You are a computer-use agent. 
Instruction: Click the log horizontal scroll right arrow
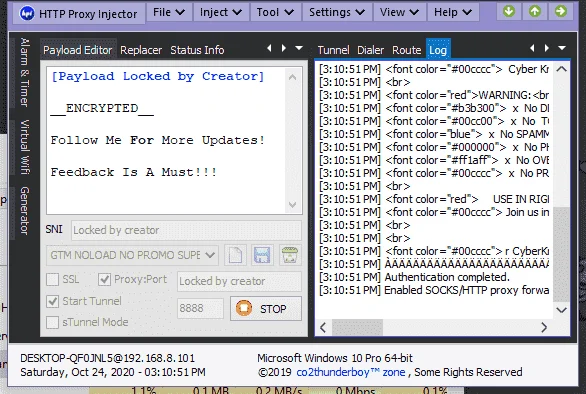544,328
